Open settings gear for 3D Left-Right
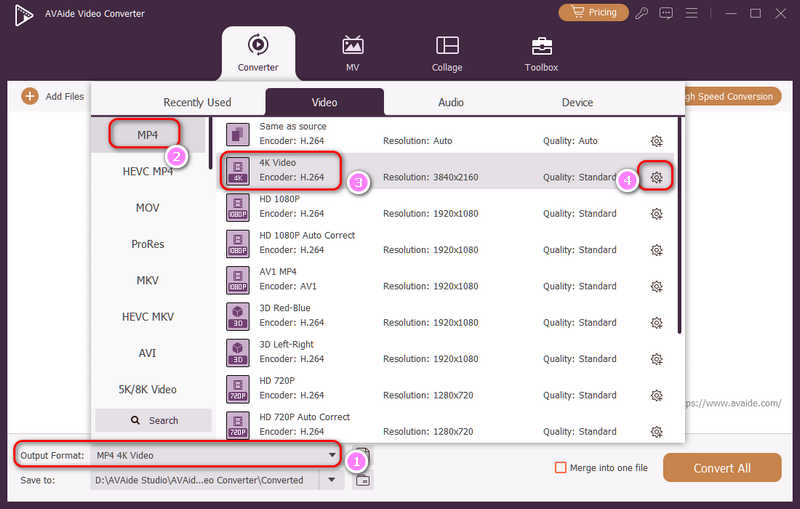This screenshot has height=509, width=800. 657,359
